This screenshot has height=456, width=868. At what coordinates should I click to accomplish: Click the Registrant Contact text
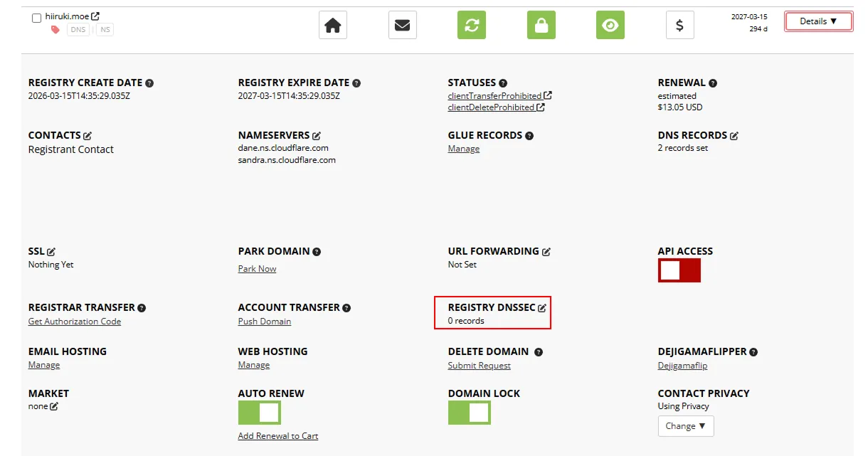pyautogui.click(x=71, y=149)
